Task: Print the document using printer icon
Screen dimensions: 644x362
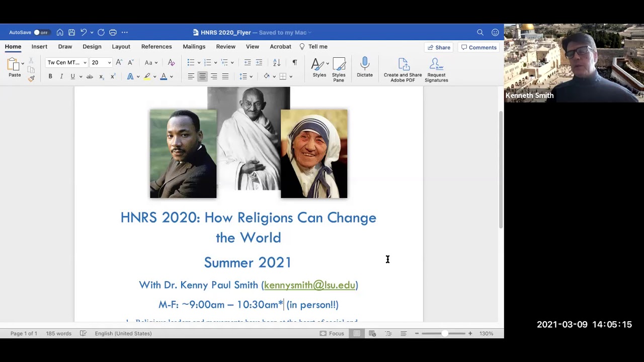Action: point(113,32)
